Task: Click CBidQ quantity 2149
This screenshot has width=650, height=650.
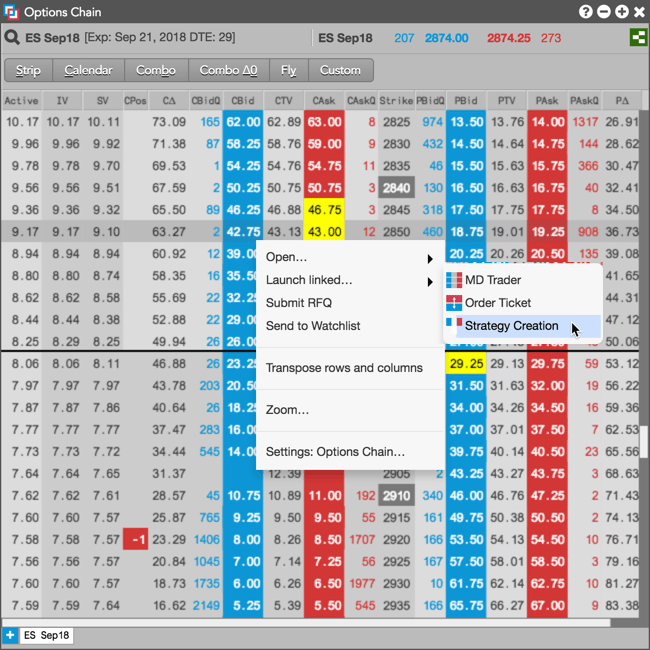Action: point(206,605)
